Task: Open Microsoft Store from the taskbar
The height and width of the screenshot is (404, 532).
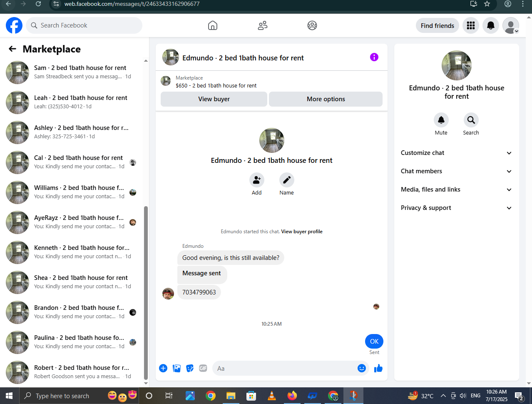Action: 251,396
